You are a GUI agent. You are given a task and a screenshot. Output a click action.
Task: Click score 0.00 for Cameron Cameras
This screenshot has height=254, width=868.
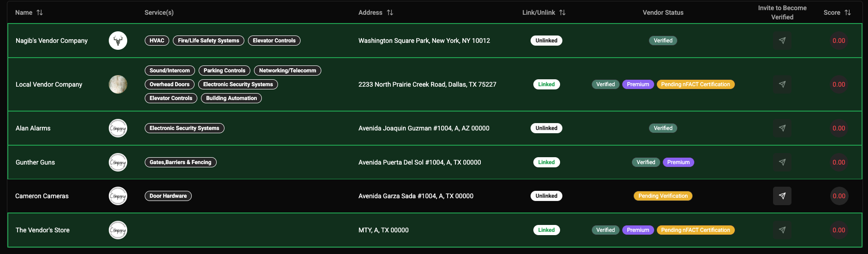838,196
